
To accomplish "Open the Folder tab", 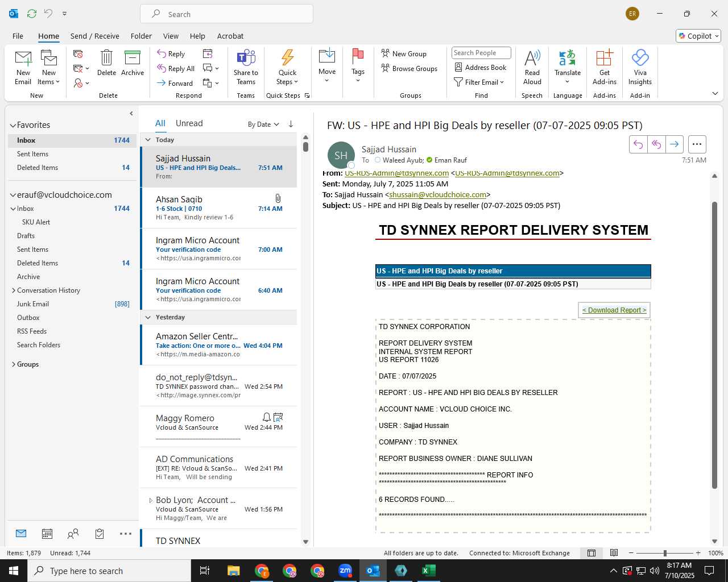I will (141, 36).
